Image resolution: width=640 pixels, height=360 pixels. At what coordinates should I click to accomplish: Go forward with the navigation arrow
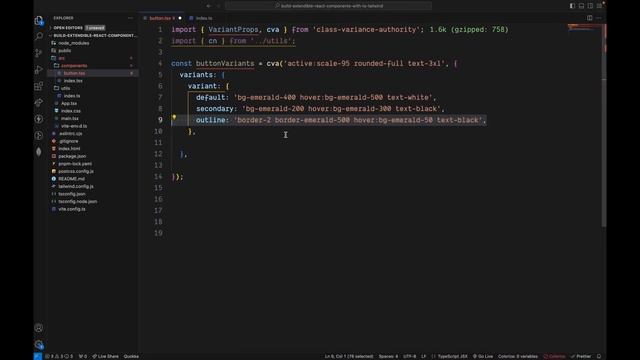pos(218,6)
